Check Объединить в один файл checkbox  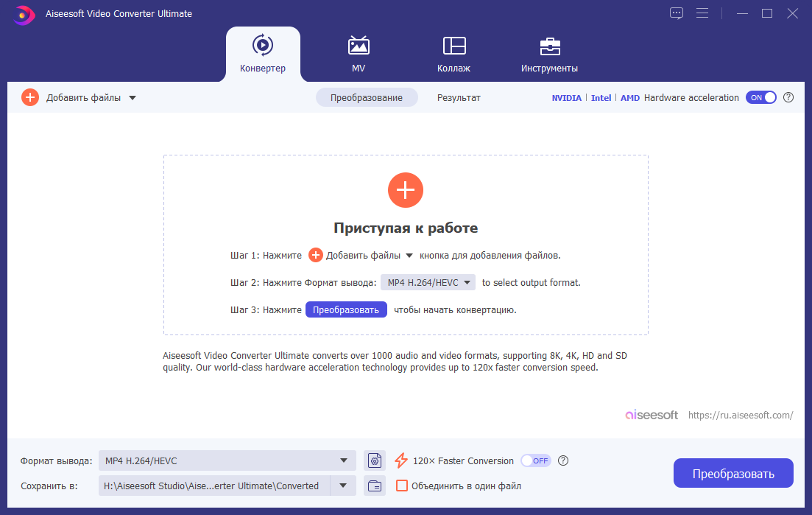coord(402,486)
